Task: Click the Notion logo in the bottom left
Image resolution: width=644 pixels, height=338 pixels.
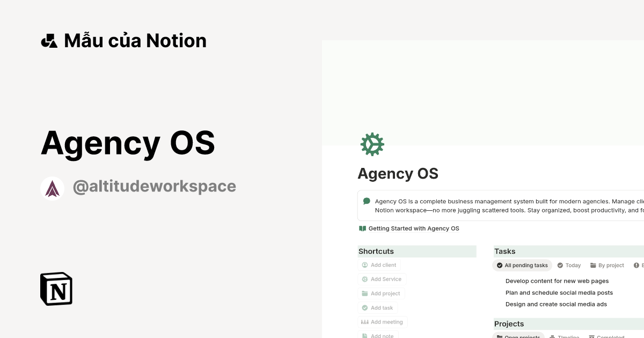Action: click(56, 289)
